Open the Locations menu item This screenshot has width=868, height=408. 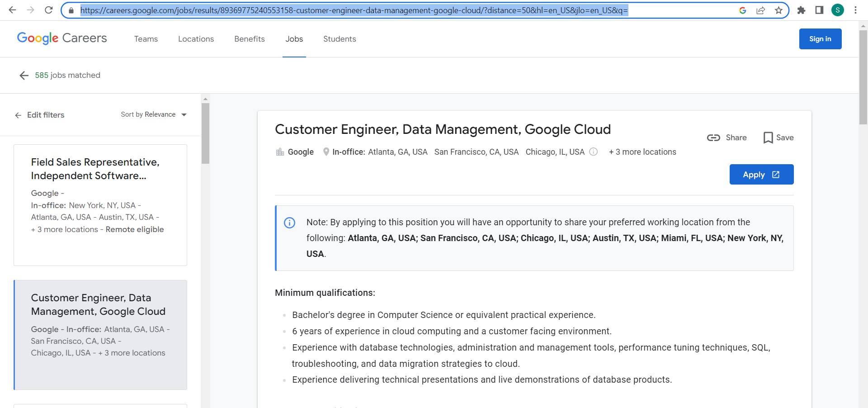tap(196, 39)
